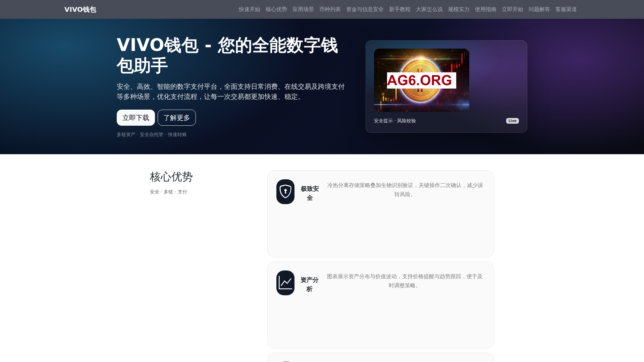Select the 极致安全 card title
Image resolution: width=644 pixels, height=362 pixels.
click(310, 193)
